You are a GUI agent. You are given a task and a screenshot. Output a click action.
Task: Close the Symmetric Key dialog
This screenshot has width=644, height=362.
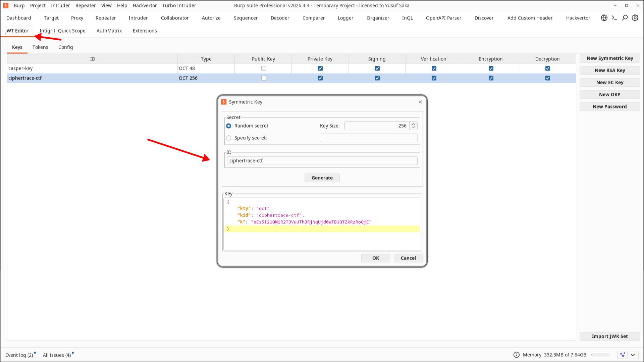pos(420,102)
